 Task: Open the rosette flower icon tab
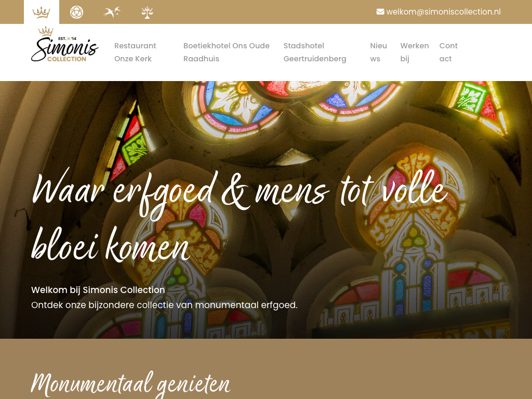(x=77, y=12)
